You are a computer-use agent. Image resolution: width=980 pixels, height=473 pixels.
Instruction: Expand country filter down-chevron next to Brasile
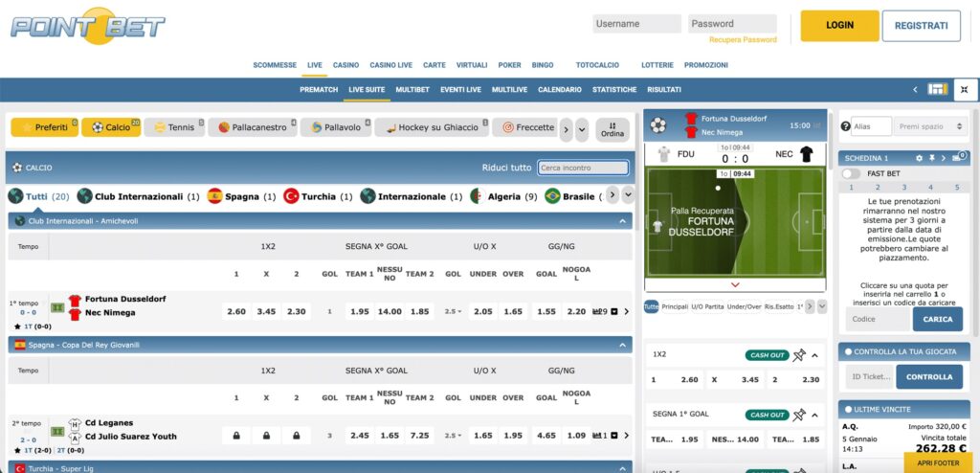[x=628, y=194]
